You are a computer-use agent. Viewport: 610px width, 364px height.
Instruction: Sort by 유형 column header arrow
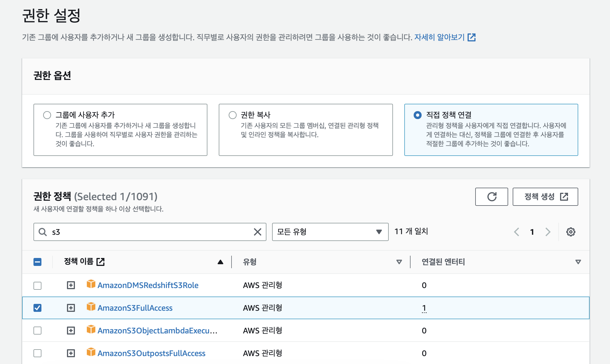coord(399,262)
